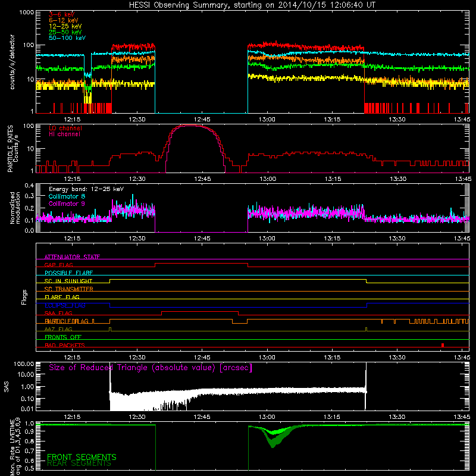Select the 50-100 keV legend label
Image resolution: width=476 pixels, height=476 pixels.
67,38
